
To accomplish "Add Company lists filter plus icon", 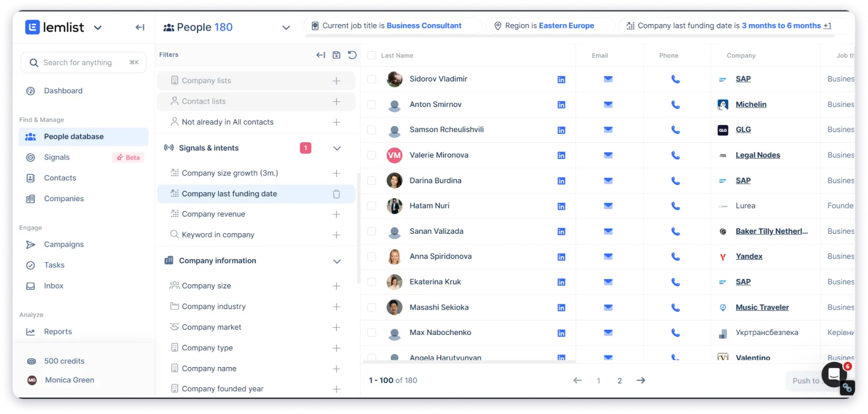I will pyautogui.click(x=337, y=81).
